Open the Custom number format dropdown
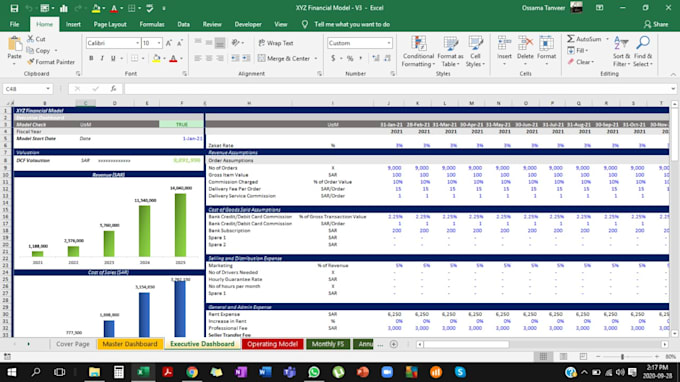The image size is (680, 382). pos(389,43)
